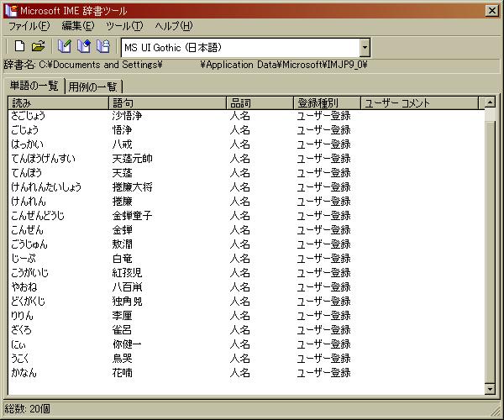Image resolution: width=504 pixels, height=420 pixels.
Task: Click the edit word toolbar icon
Action: point(84,46)
